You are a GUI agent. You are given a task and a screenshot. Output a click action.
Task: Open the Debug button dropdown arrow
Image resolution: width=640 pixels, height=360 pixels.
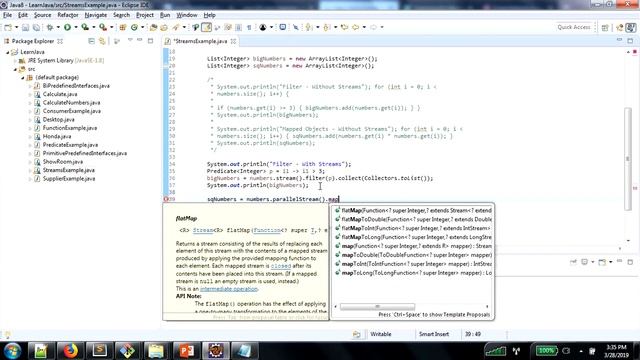pyautogui.click(x=58, y=27)
